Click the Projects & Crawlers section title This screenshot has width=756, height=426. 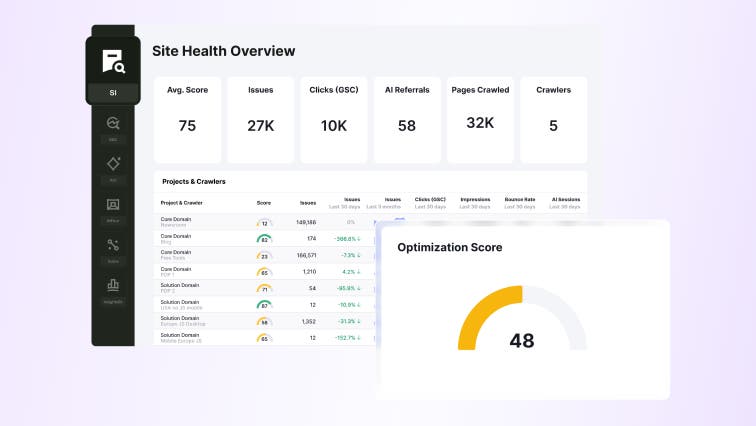[x=194, y=182]
